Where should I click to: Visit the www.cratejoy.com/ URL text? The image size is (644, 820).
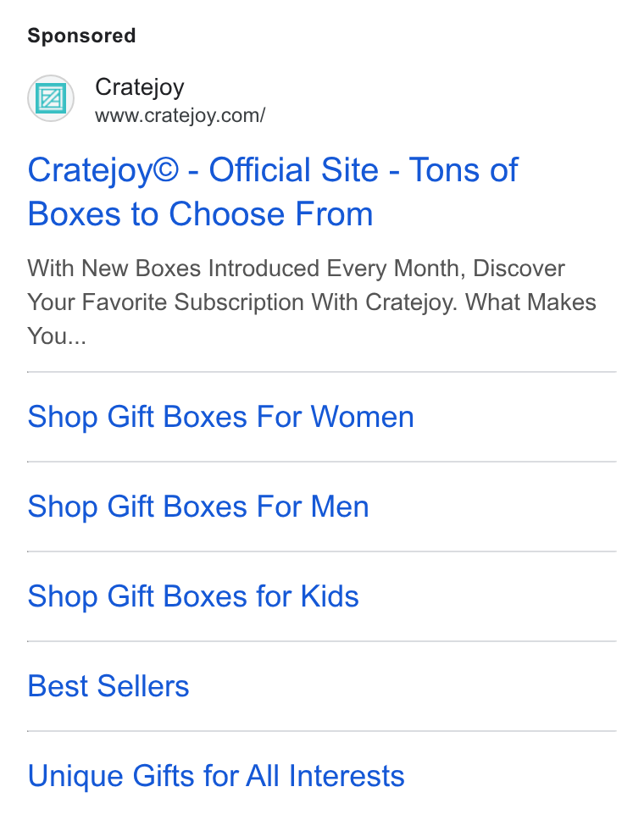[180, 115]
